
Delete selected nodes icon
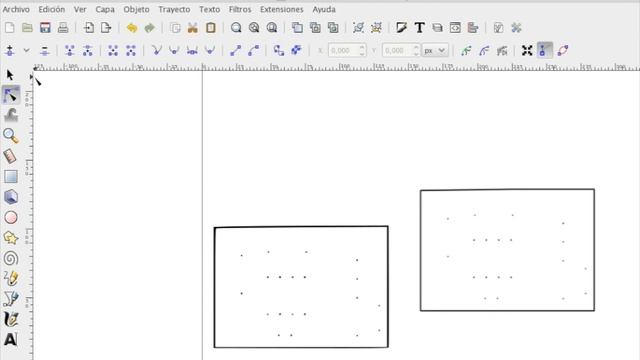point(44,51)
